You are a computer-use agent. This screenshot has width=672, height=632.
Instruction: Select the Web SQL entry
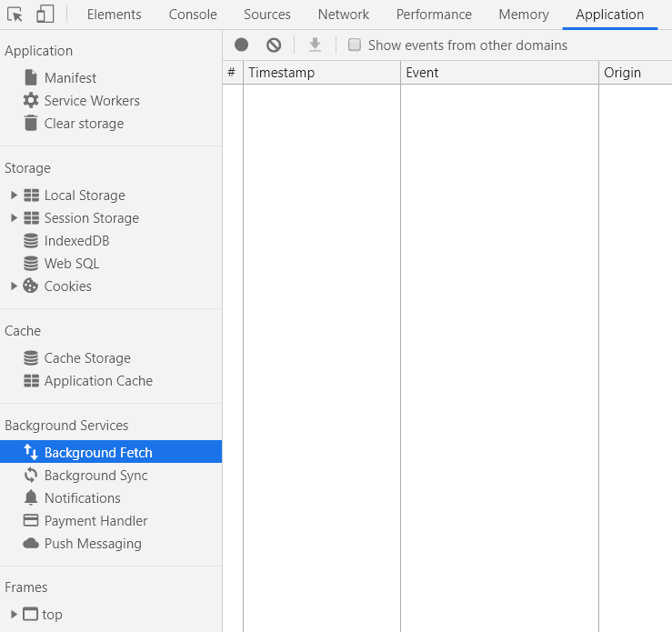click(72, 264)
